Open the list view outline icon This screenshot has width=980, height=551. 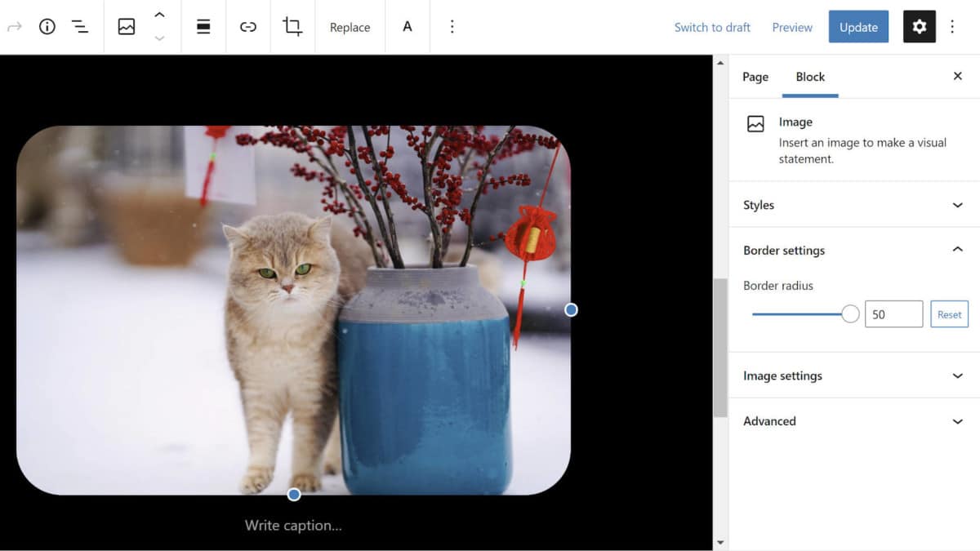coord(80,27)
